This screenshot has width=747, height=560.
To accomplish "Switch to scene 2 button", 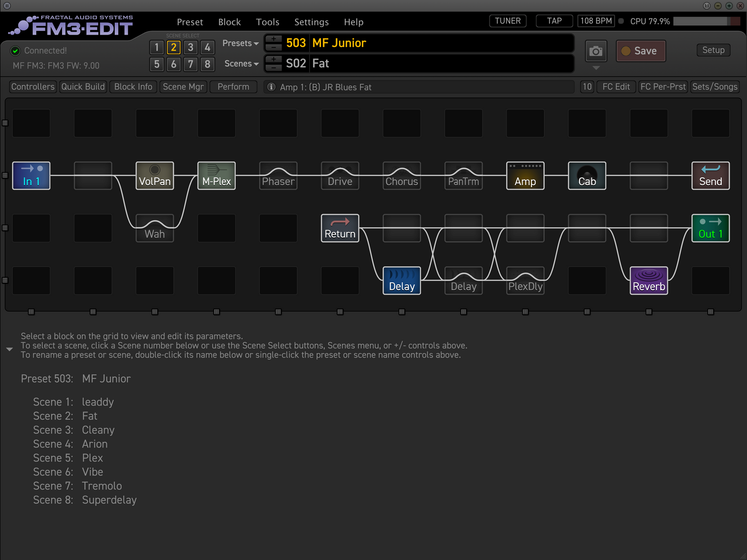I will tap(174, 48).
